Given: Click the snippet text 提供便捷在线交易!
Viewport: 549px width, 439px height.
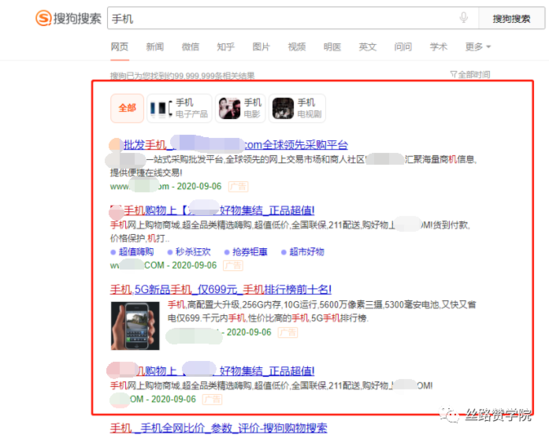Looking at the screenshot, I should coord(146,173).
